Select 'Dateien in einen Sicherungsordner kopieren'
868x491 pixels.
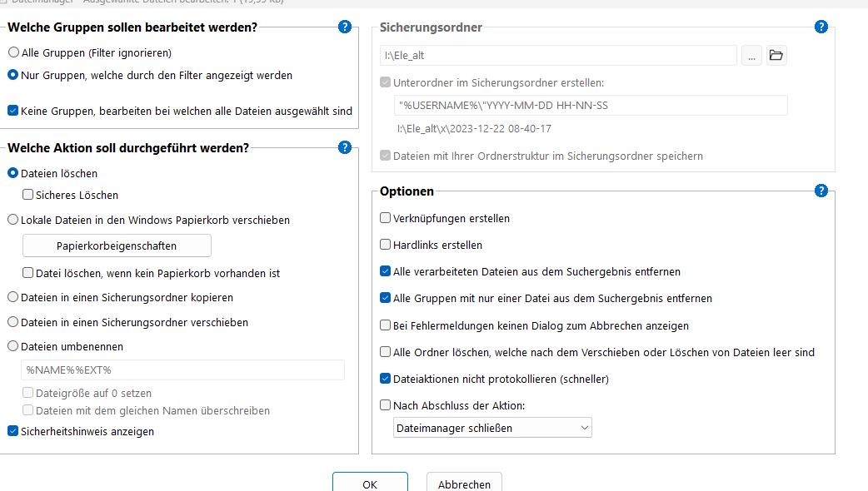coord(13,297)
